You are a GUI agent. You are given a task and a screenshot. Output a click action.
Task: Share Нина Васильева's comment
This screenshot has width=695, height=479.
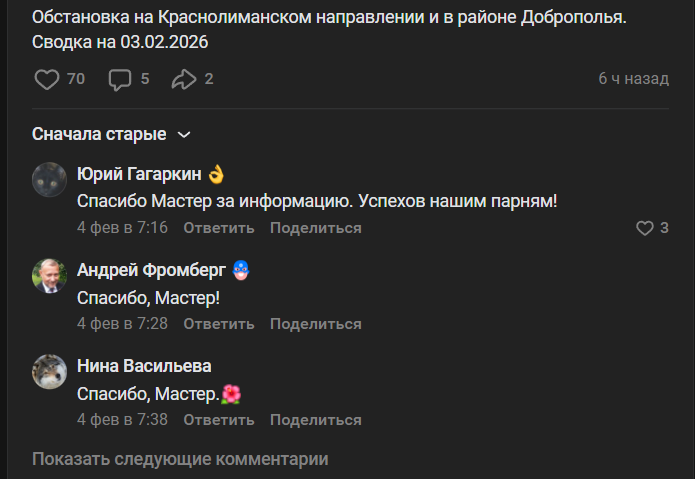(x=315, y=420)
